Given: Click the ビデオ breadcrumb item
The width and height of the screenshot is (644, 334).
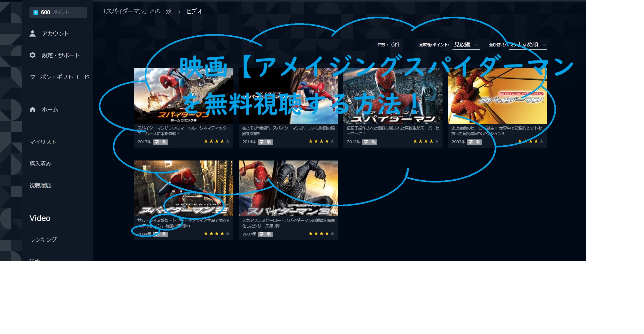Looking at the screenshot, I should pyautogui.click(x=194, y=11).
